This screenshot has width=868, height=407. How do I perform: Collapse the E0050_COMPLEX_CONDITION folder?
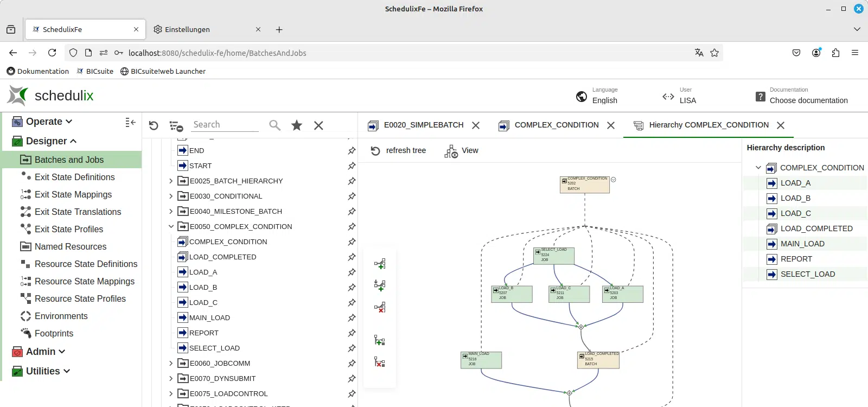171,227
